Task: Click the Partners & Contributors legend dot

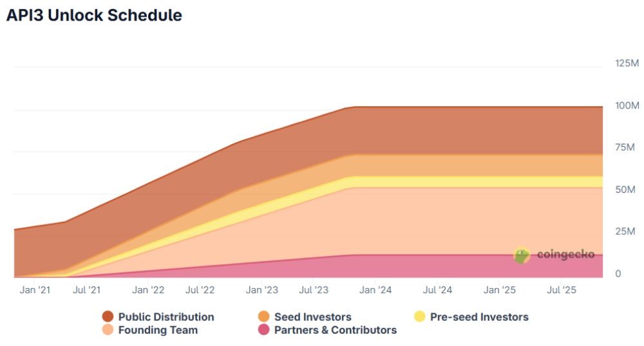Action: (263, 330)
